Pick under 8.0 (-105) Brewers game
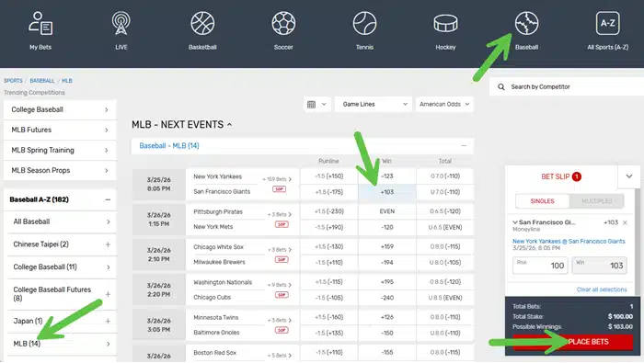The height and width of the screenshot is (363, 644). coord(445,263)
